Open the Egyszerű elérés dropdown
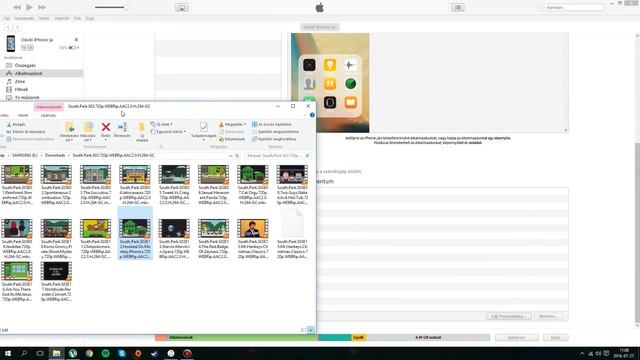The height and width of the screenshot is (360, 640). coord(169,132)
